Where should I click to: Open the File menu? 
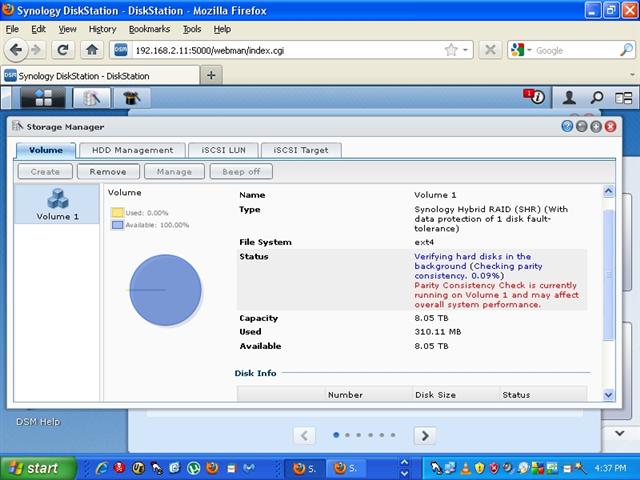pyautogui.click(x=12, y=29)
